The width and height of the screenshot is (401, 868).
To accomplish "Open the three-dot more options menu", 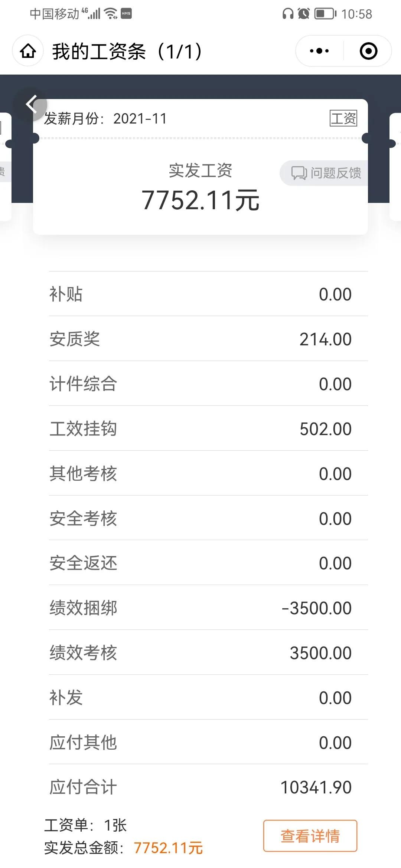I will [x=319, y=51].
